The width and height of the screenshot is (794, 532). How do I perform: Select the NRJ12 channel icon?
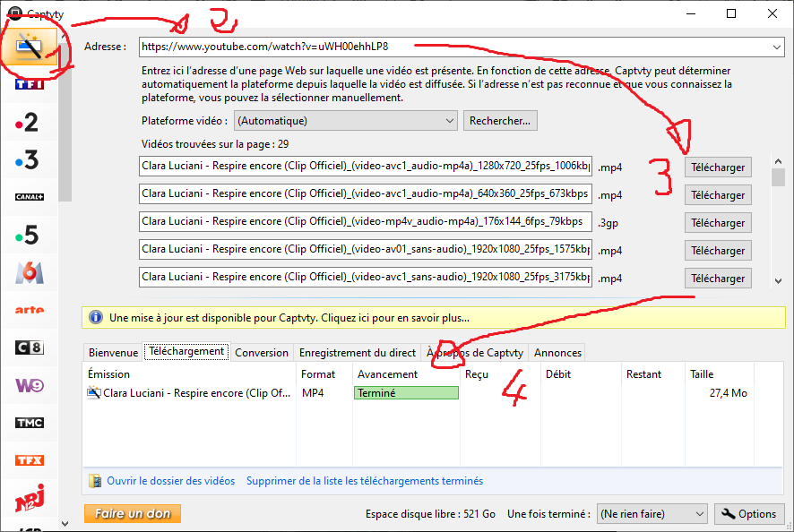point(30,498)
